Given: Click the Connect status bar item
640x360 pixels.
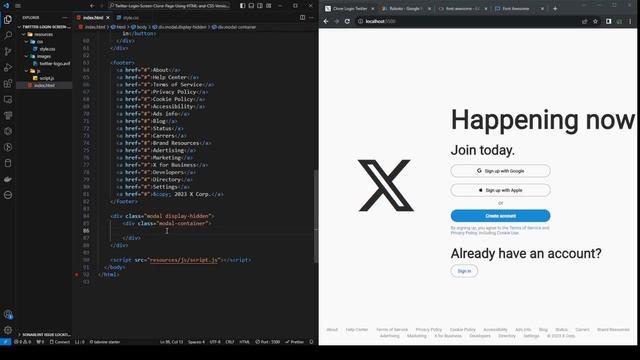Looking at the screenshot, I should tap(60, 342).
